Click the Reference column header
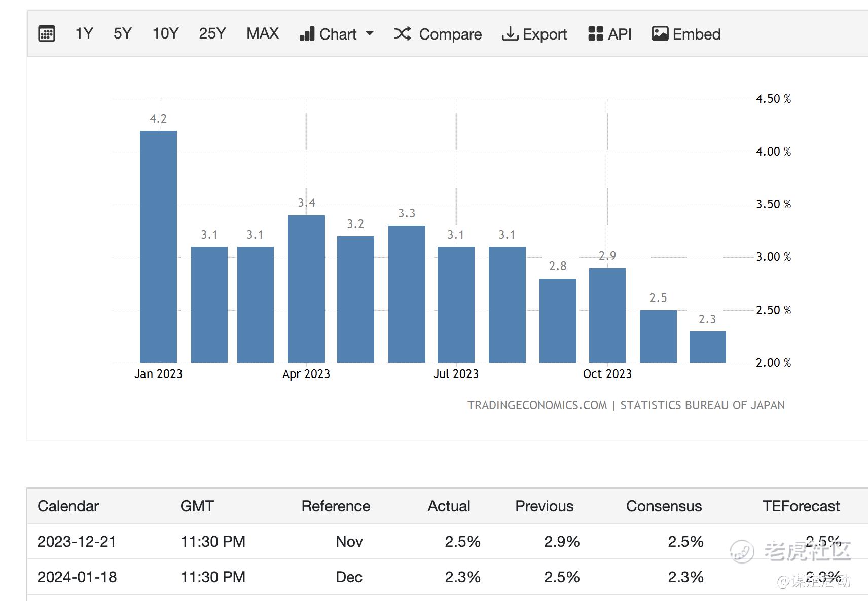 [336, 506]
